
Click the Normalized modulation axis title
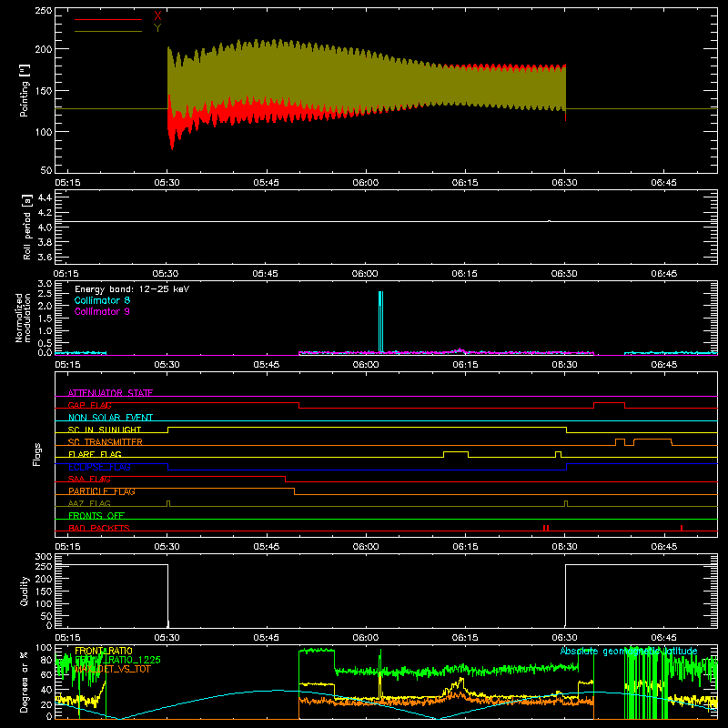tap(24, 318)
